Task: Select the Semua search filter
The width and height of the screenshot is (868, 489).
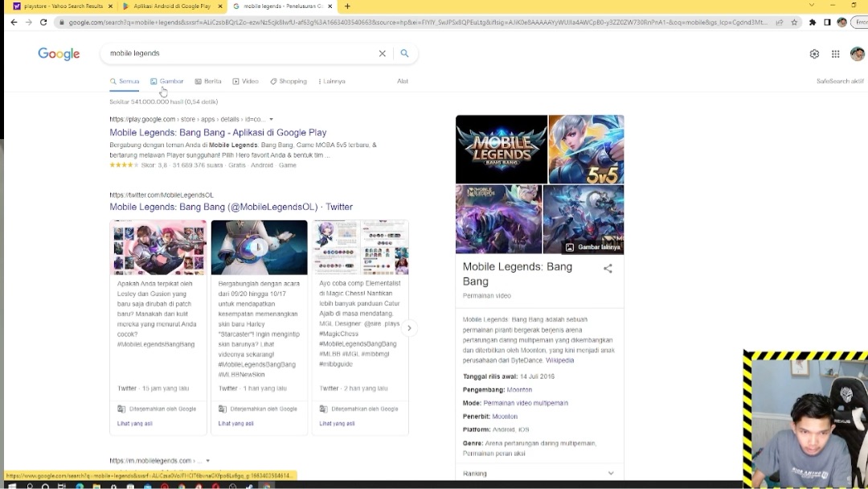Action: tap(125, 81)
